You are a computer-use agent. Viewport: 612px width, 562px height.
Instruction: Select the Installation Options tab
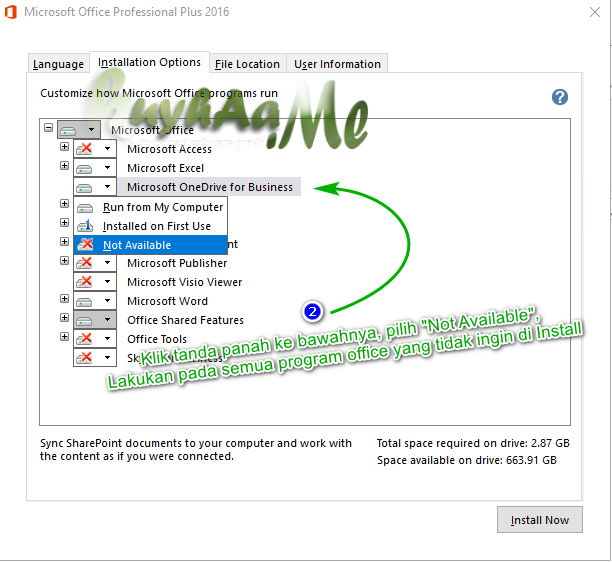click(x=149, y=62)
